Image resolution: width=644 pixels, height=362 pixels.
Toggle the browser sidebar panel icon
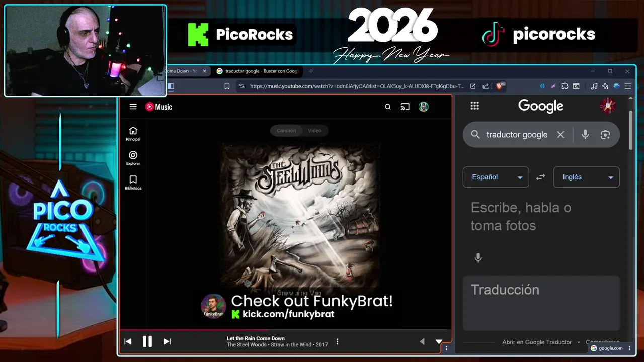tap(171, 86)
